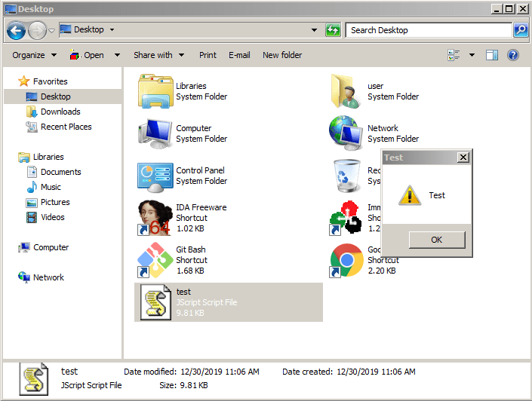Expand the address bar history dropdown

[315, 30]
